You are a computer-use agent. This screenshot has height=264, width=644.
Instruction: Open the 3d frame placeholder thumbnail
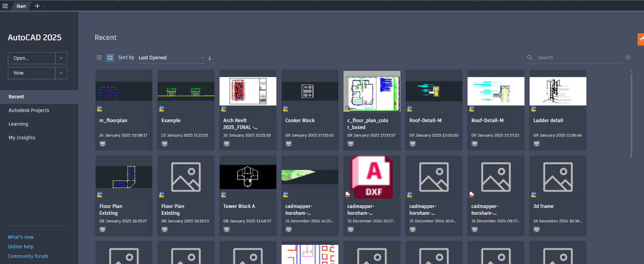558,177
